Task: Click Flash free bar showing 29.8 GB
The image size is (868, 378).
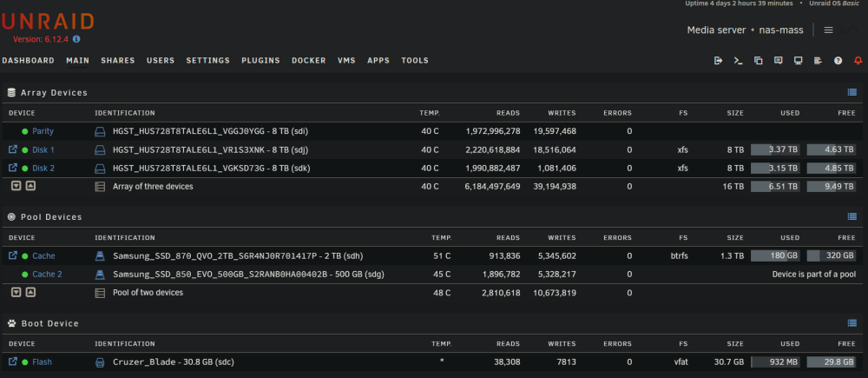Action: (x=832, y=362)
